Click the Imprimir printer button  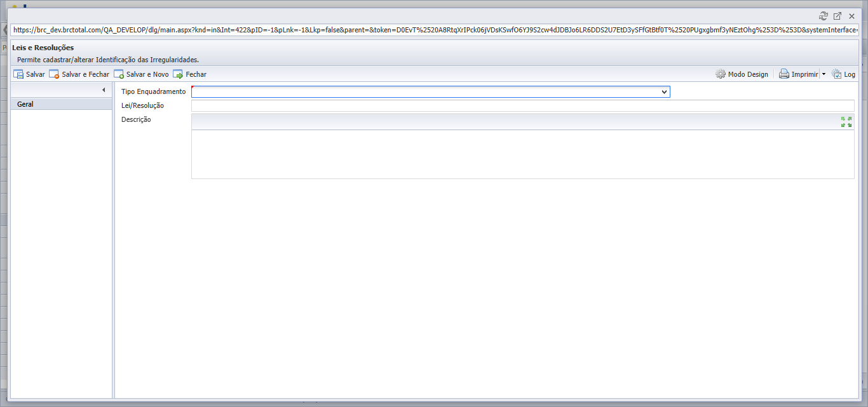pos(799,74)
